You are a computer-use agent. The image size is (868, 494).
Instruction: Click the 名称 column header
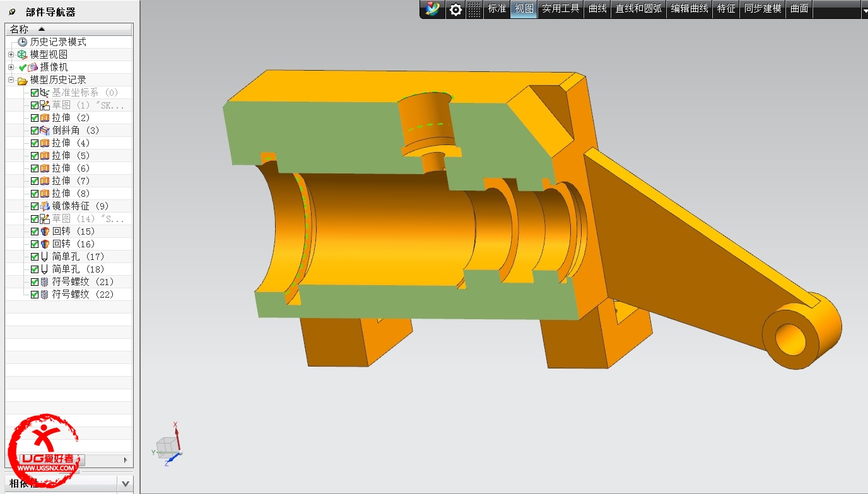(69, 29)
